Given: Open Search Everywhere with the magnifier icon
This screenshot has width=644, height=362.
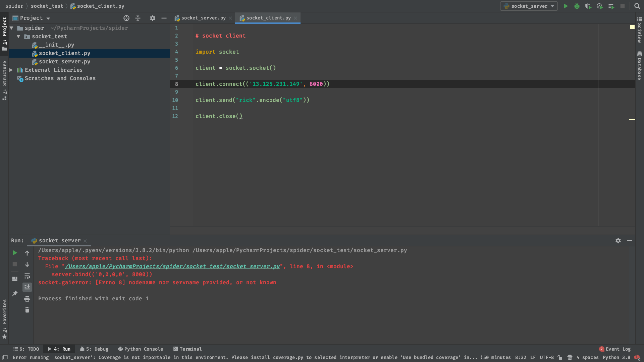Looking at the screenshot, I should pos(637,6).
